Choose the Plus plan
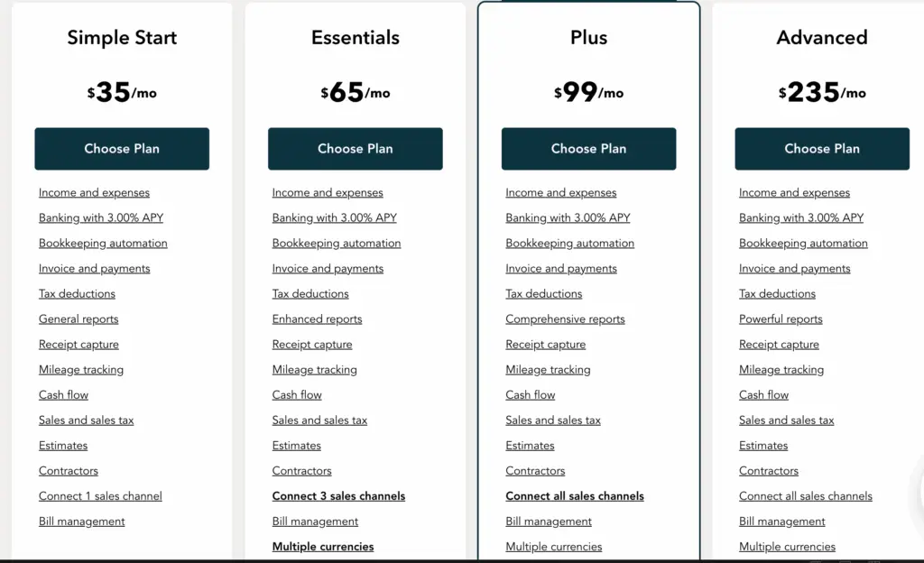This screenshot has height=563, width=924. click(x=588, y=149)
